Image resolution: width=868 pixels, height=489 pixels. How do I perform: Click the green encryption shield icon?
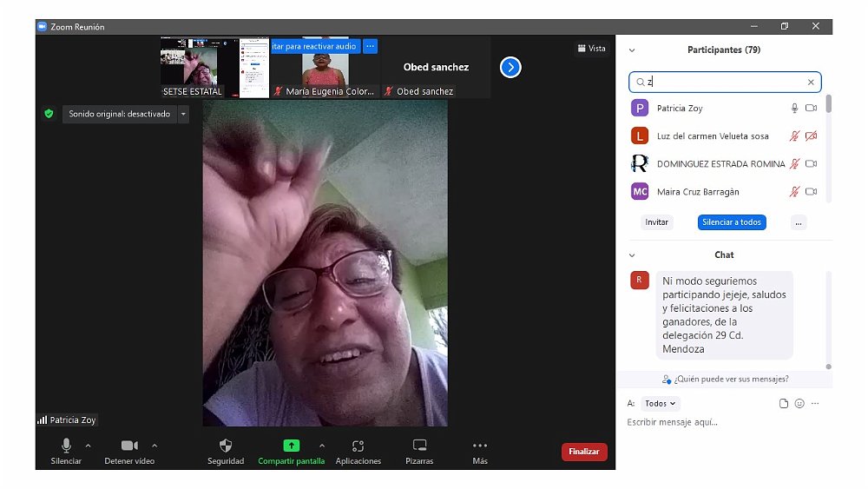point(49,114)
